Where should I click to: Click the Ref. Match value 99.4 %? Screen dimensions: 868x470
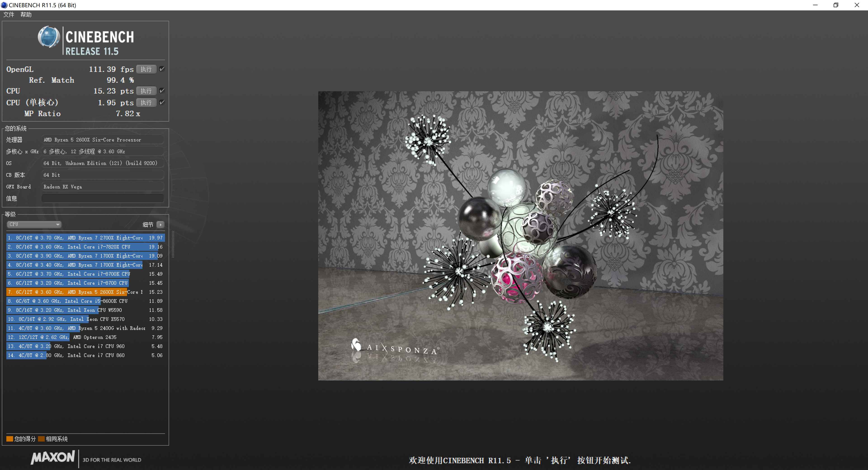[x=120, y=80]
